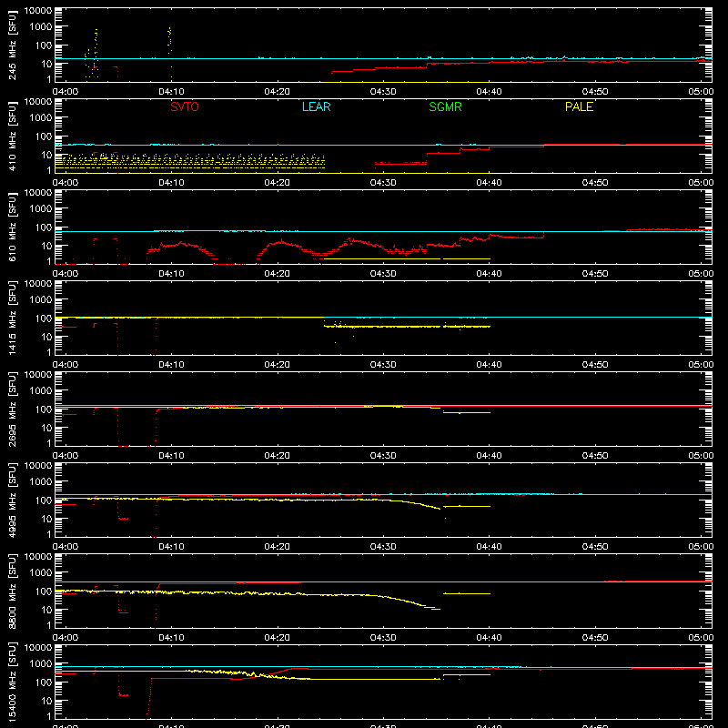Select the 410 MHz [SFU] axis title
The height and width of the screenshot is (728, 728).
click(x=12, y=136)
